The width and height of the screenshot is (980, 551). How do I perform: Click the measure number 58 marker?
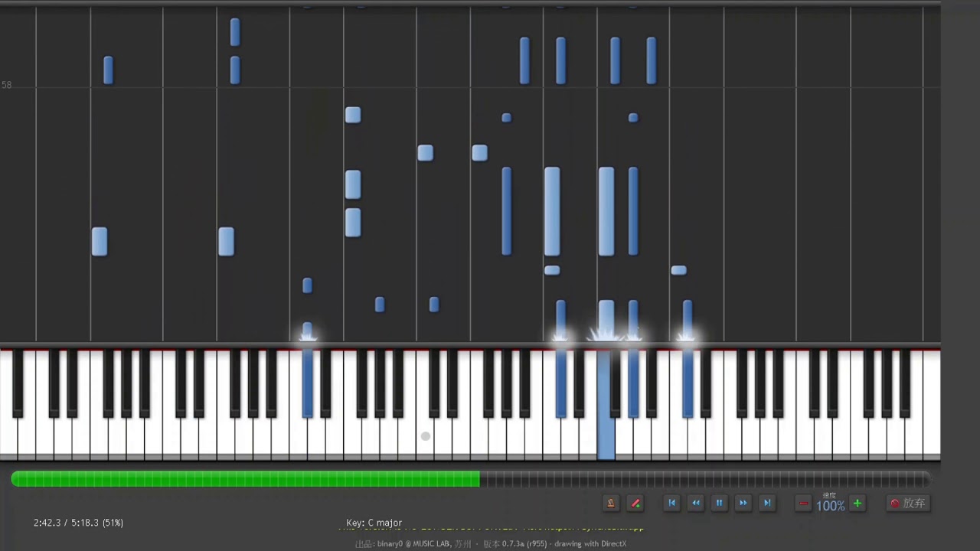[x=7, y=85]
